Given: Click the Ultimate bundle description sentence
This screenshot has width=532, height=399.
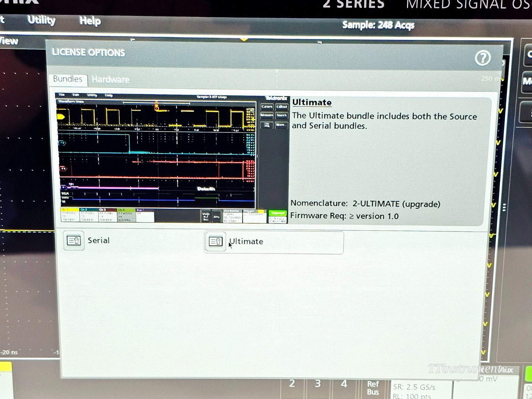Looking at the screenshot, I should click(384, 121).
